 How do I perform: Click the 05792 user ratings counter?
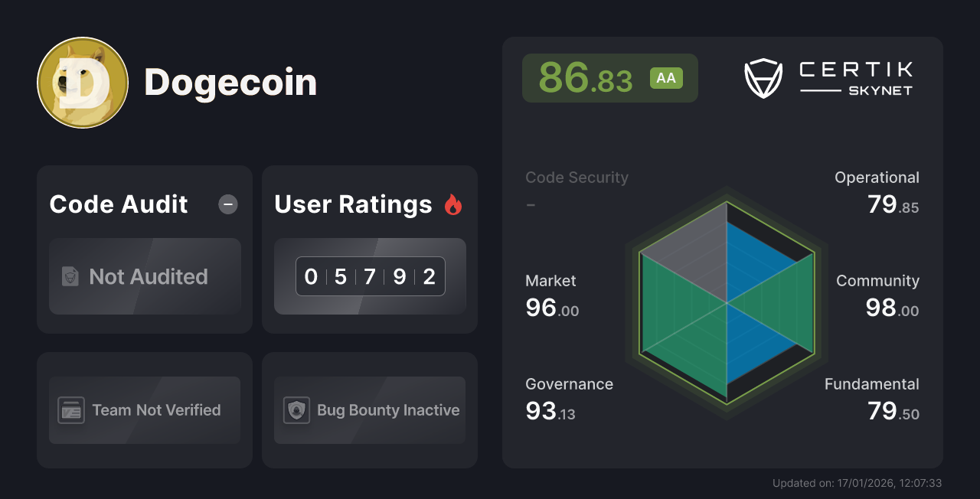coord(370,276)
